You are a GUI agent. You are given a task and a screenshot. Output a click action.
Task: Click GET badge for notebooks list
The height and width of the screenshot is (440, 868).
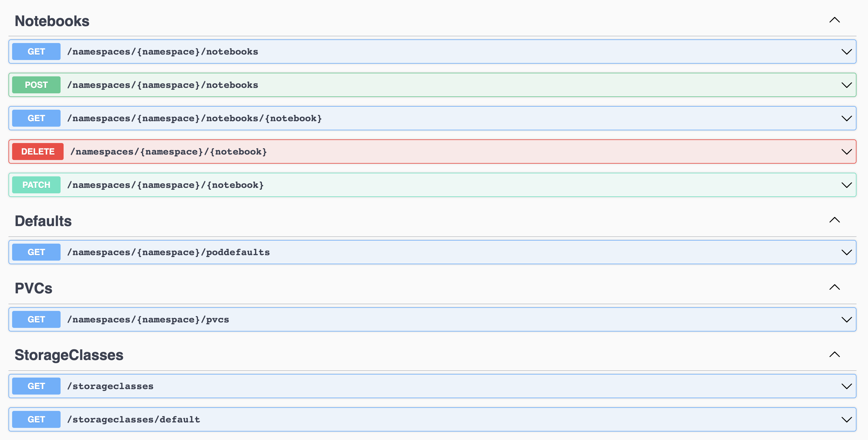[x=36, y=52]
